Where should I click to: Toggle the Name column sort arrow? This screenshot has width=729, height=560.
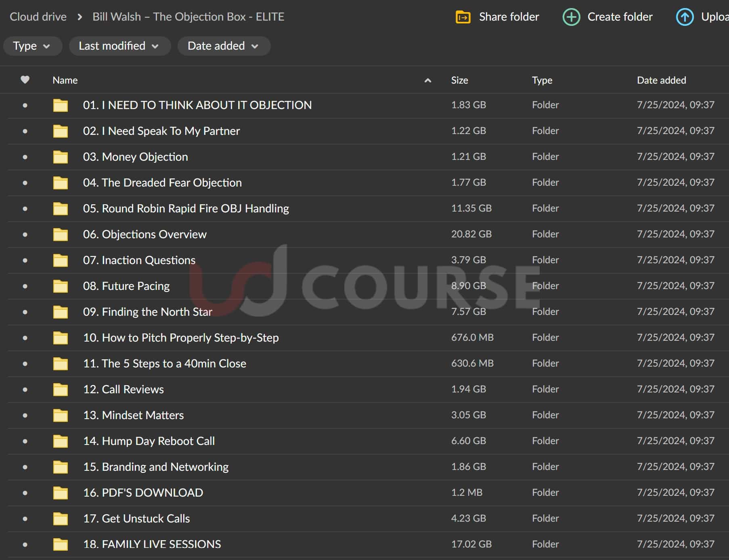click(428, 80)
